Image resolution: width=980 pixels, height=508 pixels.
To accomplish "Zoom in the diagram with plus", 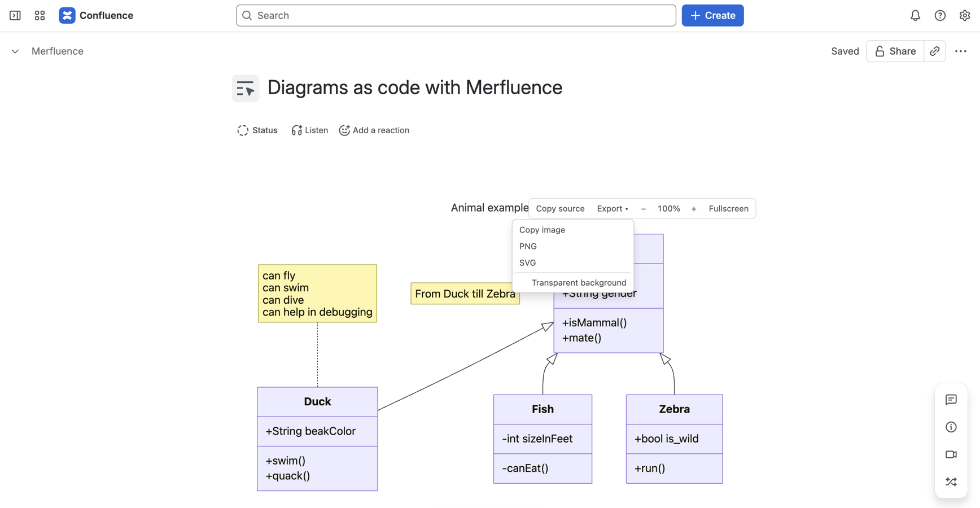I will 694,208.
